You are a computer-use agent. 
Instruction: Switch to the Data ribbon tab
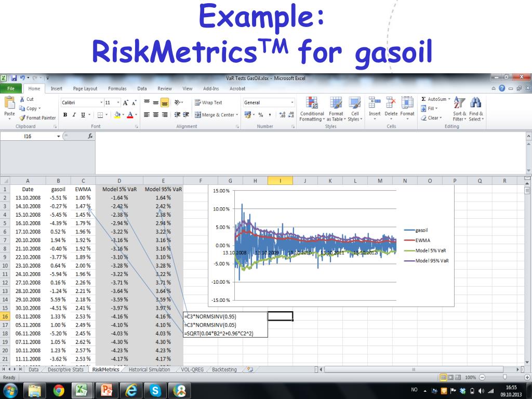click(142, 88)
